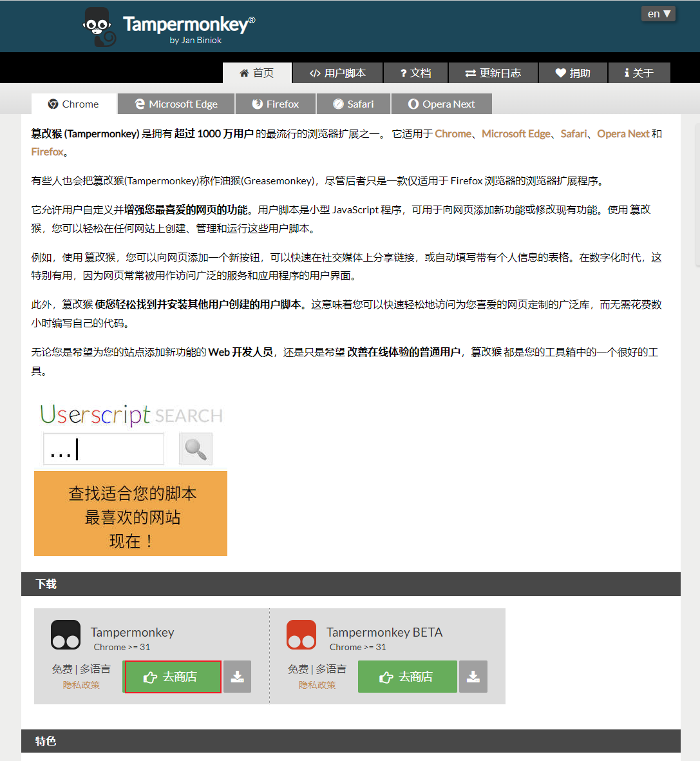Open 隐私政策 link under Tampermonkey BETA

(x=317, y=685)
